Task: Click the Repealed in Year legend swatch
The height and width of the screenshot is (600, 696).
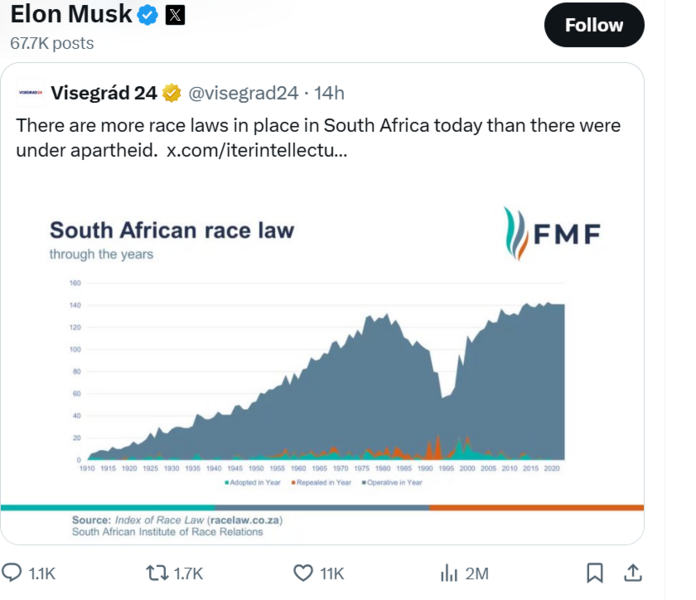Action: (294, 482)
